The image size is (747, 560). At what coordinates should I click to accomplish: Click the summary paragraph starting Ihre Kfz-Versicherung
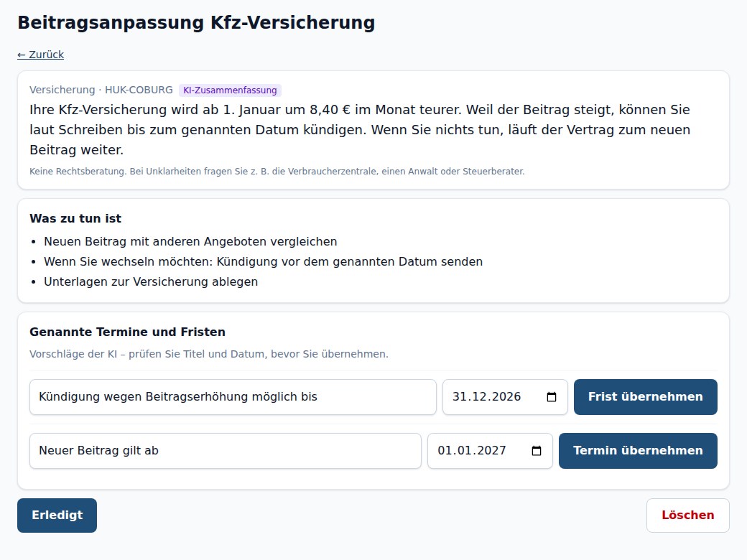click(x=360, y=129)
